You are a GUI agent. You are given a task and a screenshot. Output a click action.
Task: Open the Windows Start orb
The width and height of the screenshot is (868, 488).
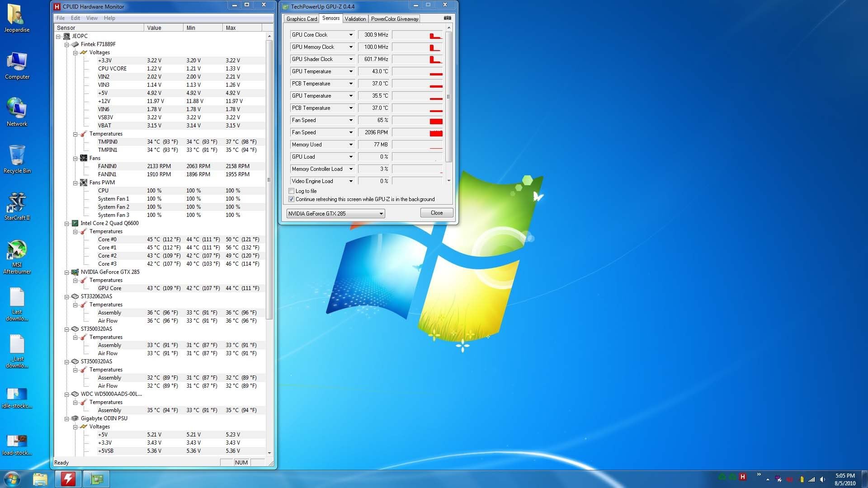[x=12, y=479]
